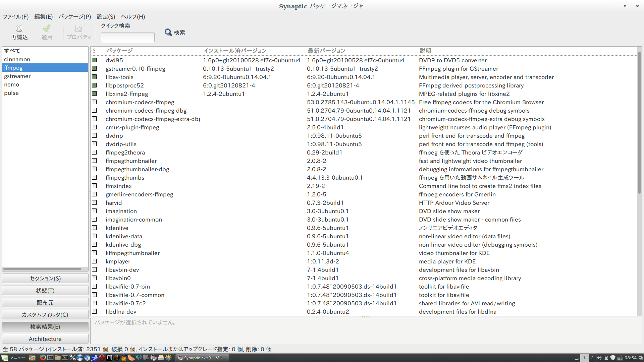Open the first terminal launcher in panel
Screen dimensions: 644x362
pos(50,358)
